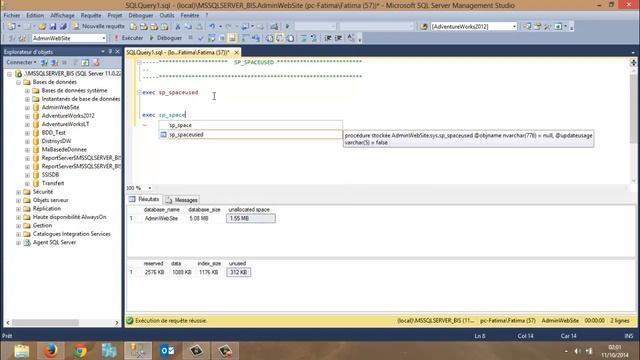Click the Cut scissors icon
The width and height of the screenshot is (640, 360).
click(x=178, y=27)
